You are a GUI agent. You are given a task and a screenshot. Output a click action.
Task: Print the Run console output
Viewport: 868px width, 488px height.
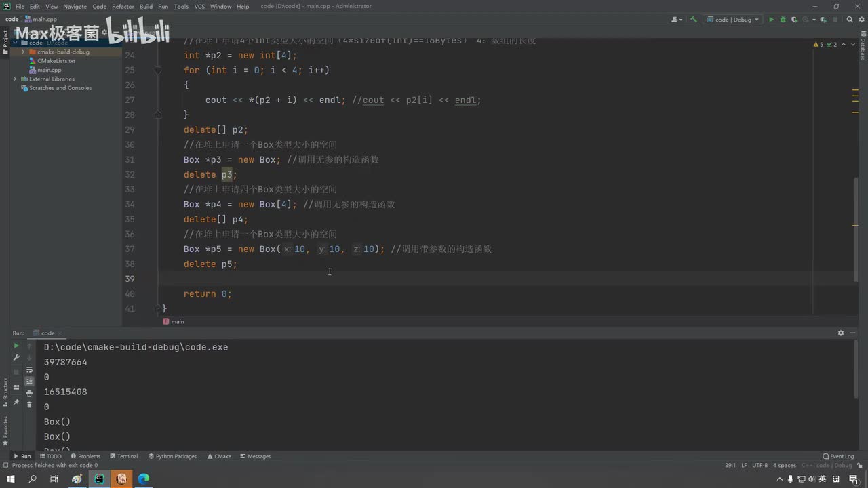[29, 393]
